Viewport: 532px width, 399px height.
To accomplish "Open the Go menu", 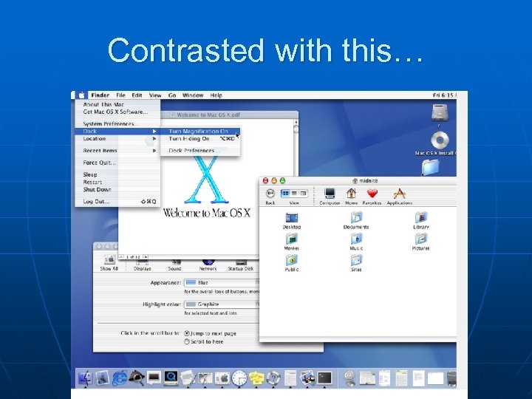I will [172, 95].
